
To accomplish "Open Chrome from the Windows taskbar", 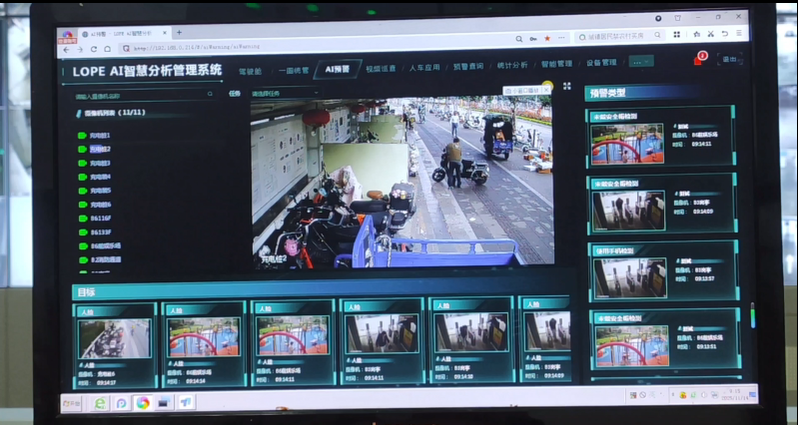I will pos(143,402).
